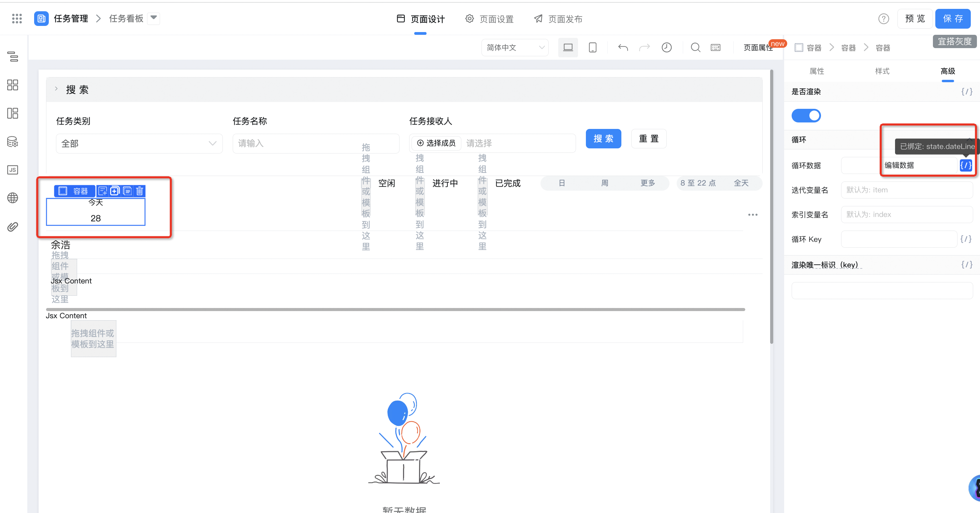The image size is (980, 513).
Task: Select the 周 view segment
Action: tap(605, 183)
